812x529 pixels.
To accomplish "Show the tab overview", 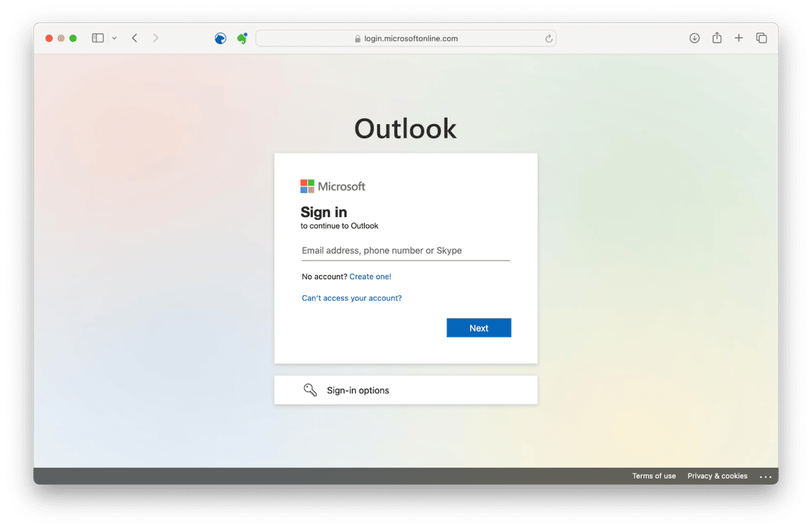I will [761, 38].
